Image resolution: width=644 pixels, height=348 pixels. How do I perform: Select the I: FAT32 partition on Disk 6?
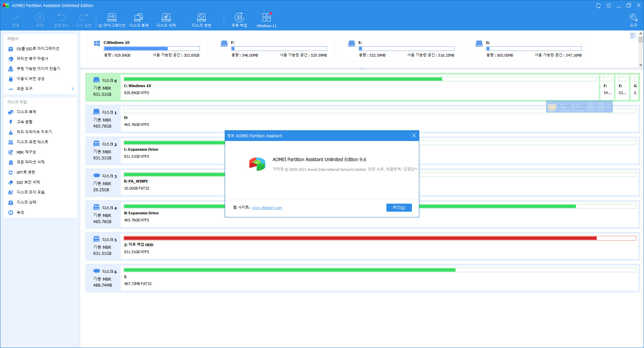[x=380, y=278]
